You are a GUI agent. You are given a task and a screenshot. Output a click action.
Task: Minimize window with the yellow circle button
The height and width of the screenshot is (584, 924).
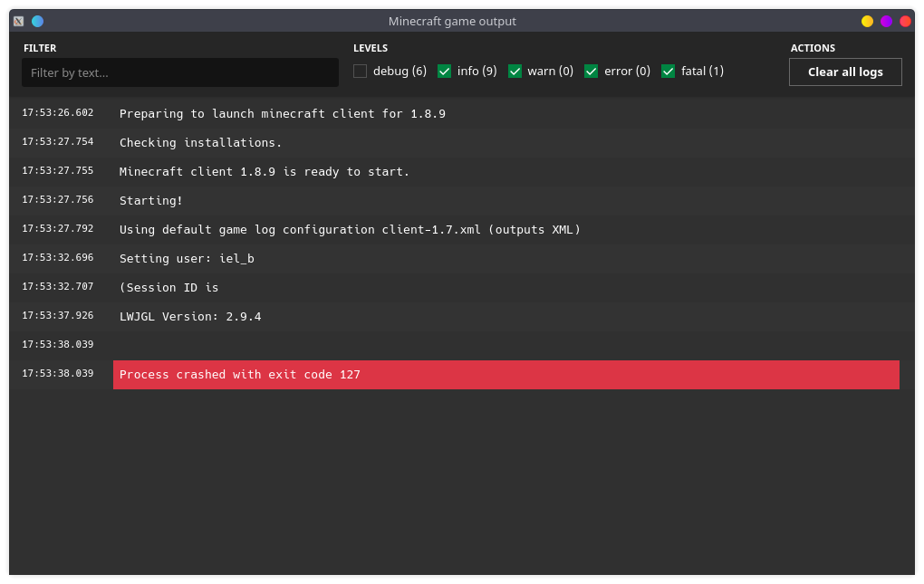coord(867,21)
